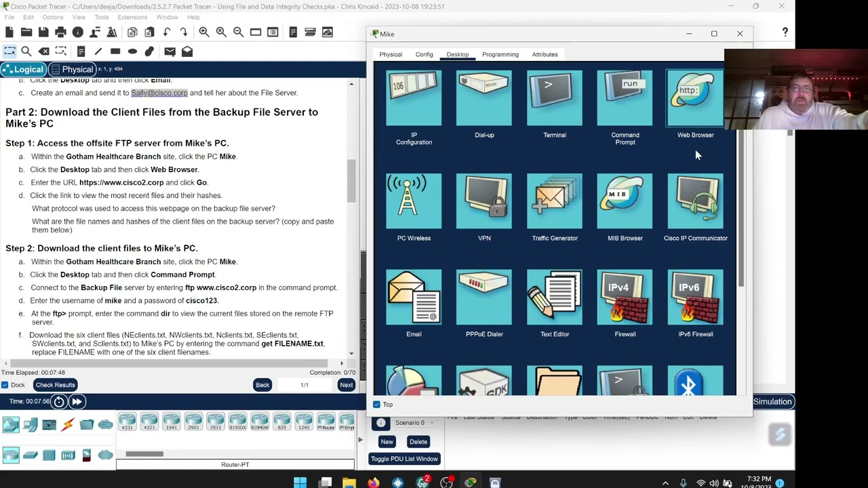Select the 2911 router device

coord(216,421)
